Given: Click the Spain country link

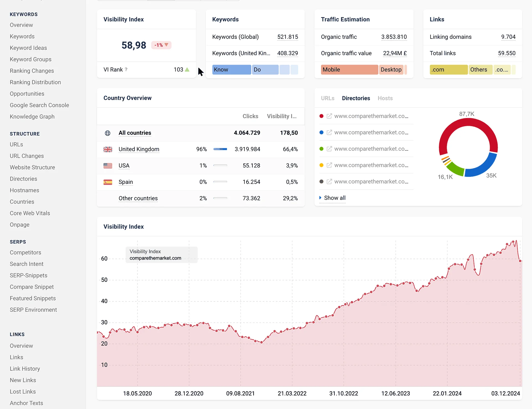Looking at the screenshot, I should coord(126,182).
